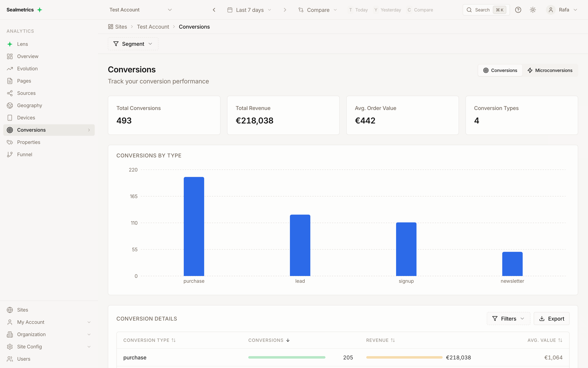Select the Today shortcut
This screenshot has height=368, width=588.
358,10
